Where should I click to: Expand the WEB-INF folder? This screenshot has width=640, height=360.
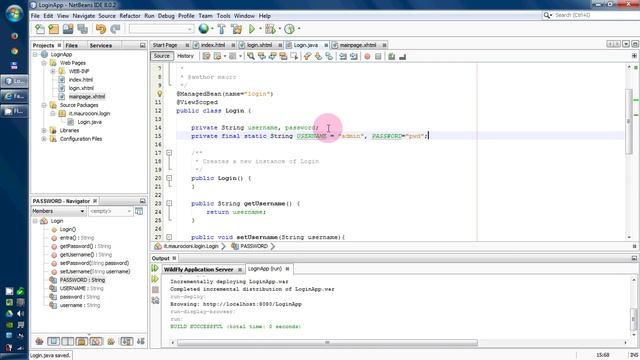point(53,71)
